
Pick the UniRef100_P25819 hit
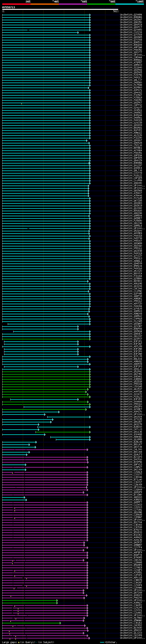coord(131,98)
